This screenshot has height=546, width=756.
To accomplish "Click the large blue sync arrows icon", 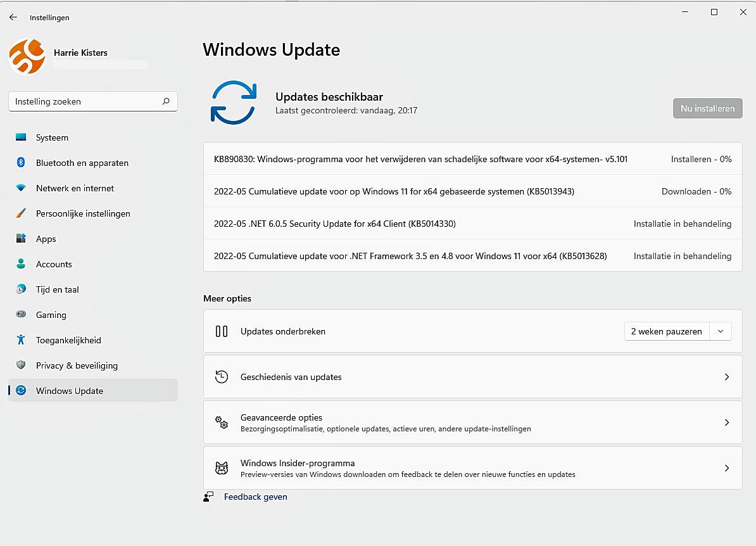I will tap(234, 103).
